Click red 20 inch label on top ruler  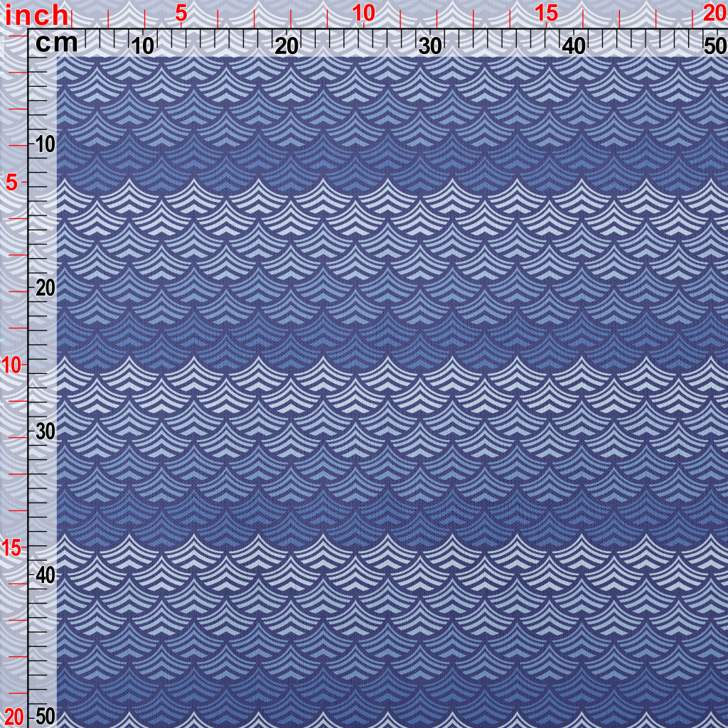714,13
